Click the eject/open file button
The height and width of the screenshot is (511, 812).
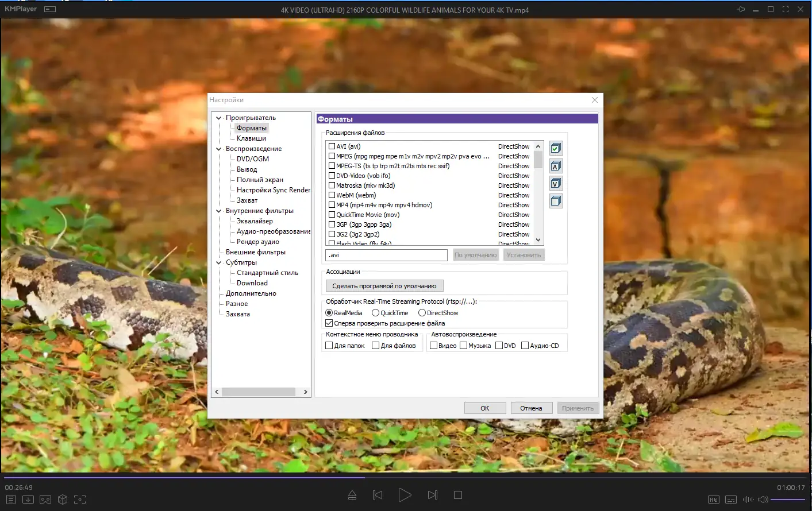(352, 495)
